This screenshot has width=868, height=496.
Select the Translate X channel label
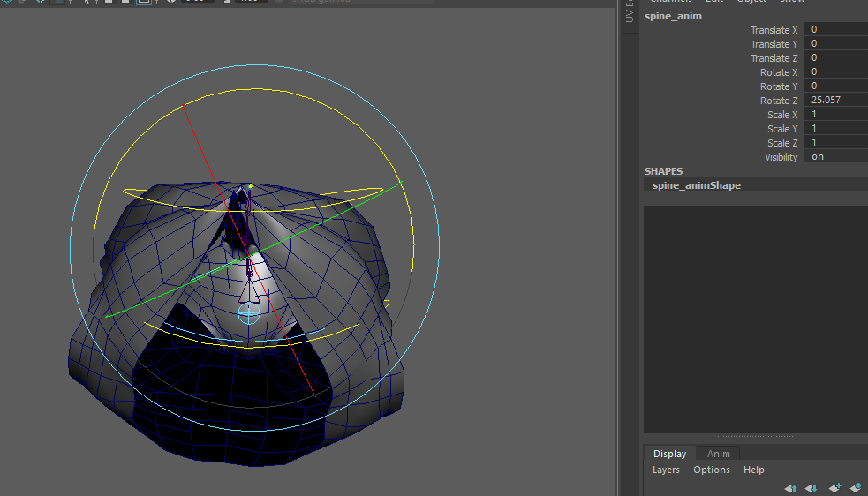click(774, 30)
